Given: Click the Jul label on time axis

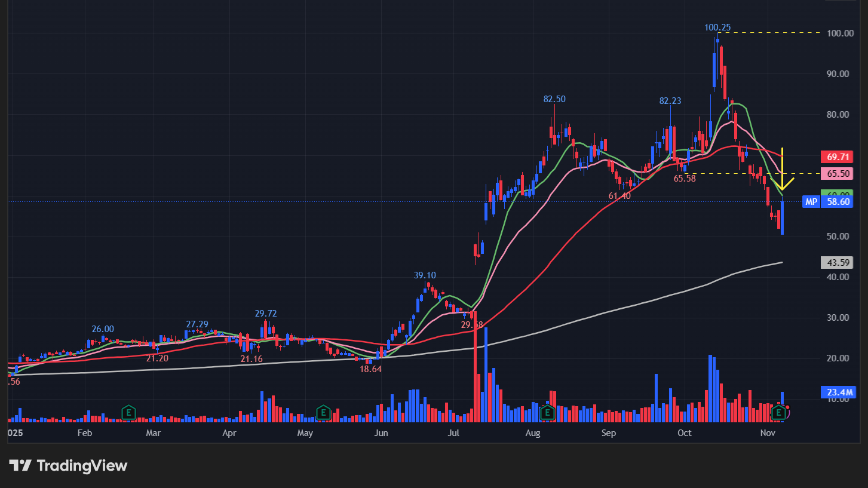Looking at the screenshot, I should coord(454,432).
